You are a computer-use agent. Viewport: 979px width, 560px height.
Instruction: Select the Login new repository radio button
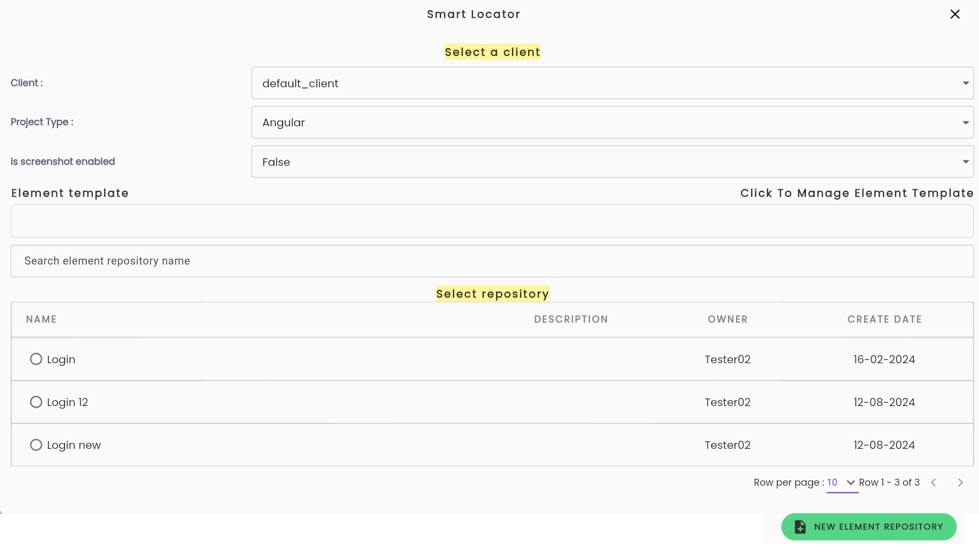pos(36,445)
